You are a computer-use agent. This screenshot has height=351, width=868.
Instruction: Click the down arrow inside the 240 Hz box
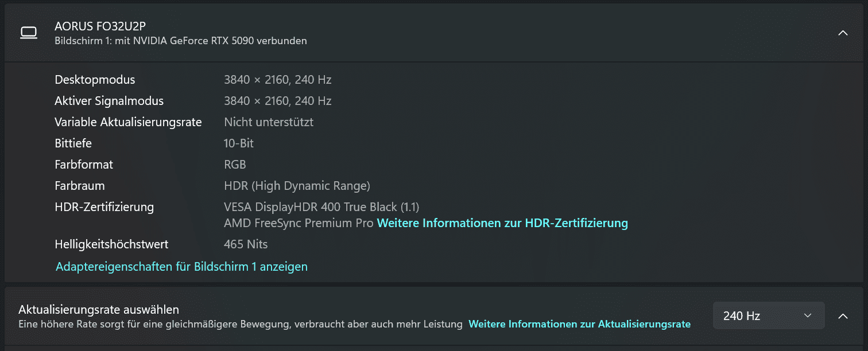tap(808, 315)
